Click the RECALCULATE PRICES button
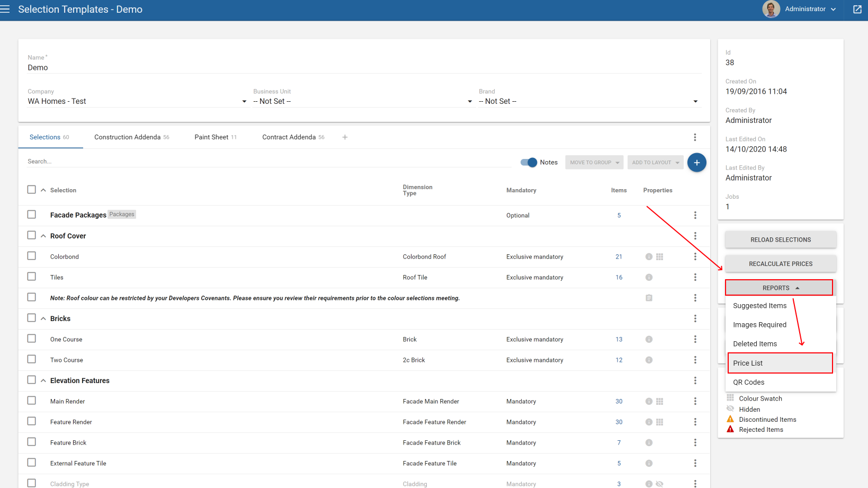Viewport: 868px width, 488px height. (780, 263)
